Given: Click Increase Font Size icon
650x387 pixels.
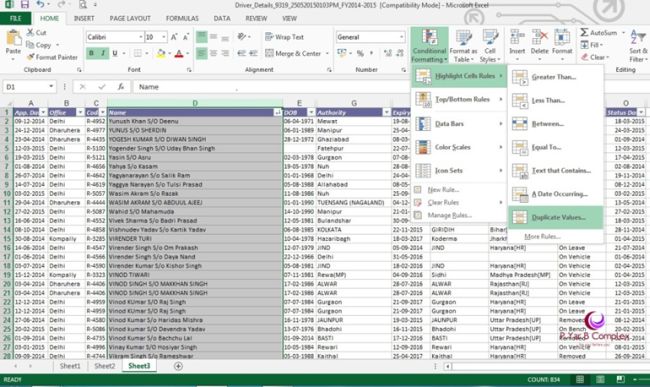Looking at the screenshot, I should [174, 37].
